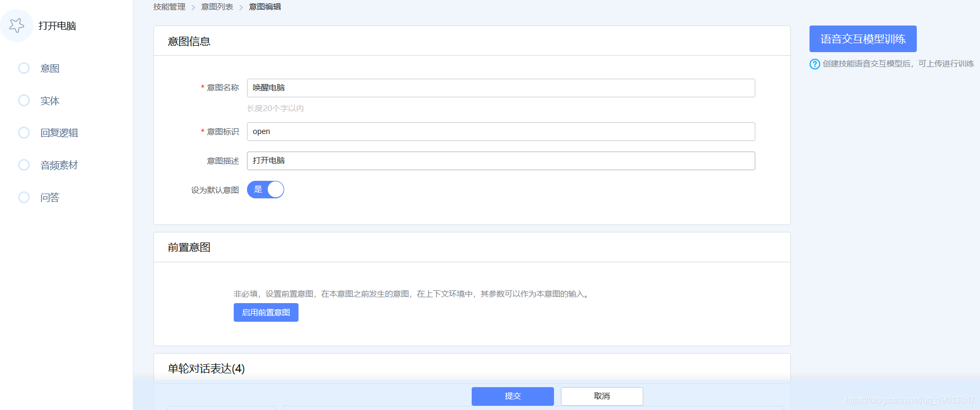Click the question mark help icon
This screenshot has width=980, height=410.
814,64
